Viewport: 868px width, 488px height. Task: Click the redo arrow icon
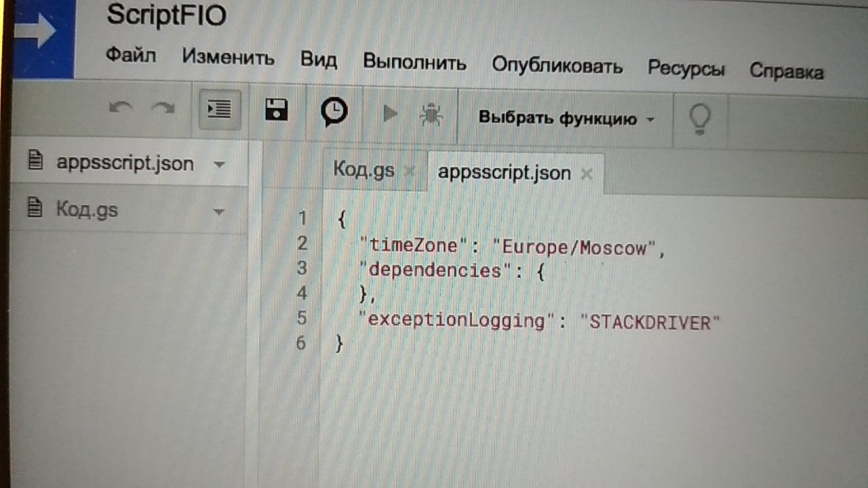163,108
